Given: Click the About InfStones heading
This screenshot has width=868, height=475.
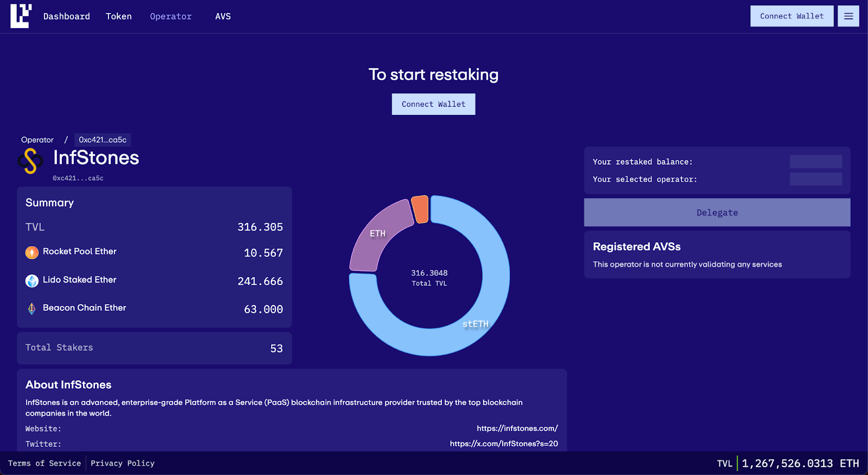Looking at the screenshot, I should click(x=68, y=385).
